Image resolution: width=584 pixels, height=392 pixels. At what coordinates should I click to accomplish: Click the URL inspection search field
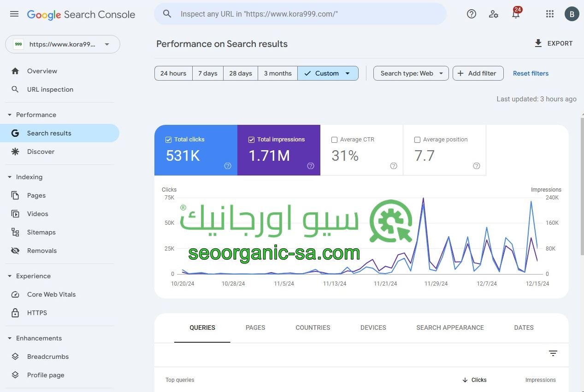click(300, 14)
